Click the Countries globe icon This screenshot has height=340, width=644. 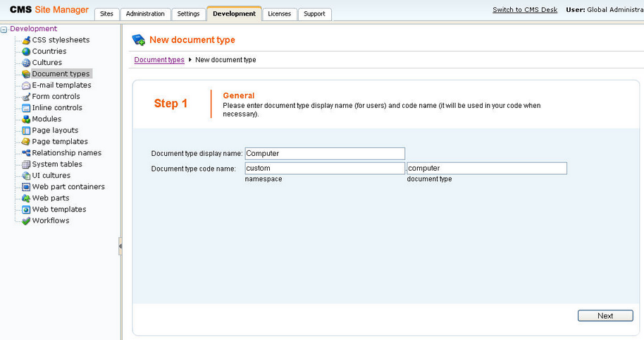26,51
